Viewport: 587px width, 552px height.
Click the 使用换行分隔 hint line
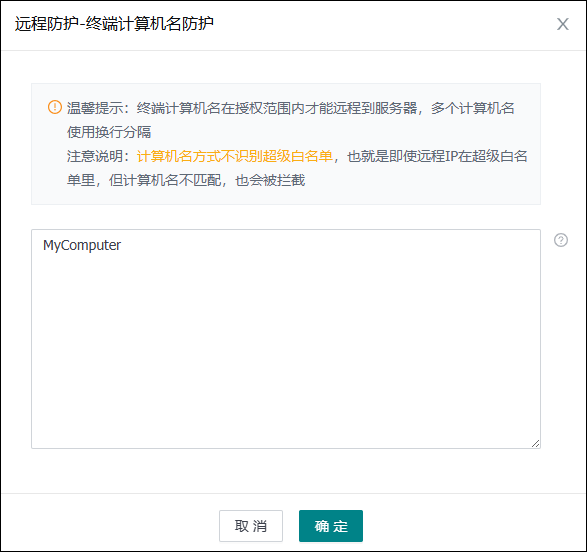coord(109,132)
